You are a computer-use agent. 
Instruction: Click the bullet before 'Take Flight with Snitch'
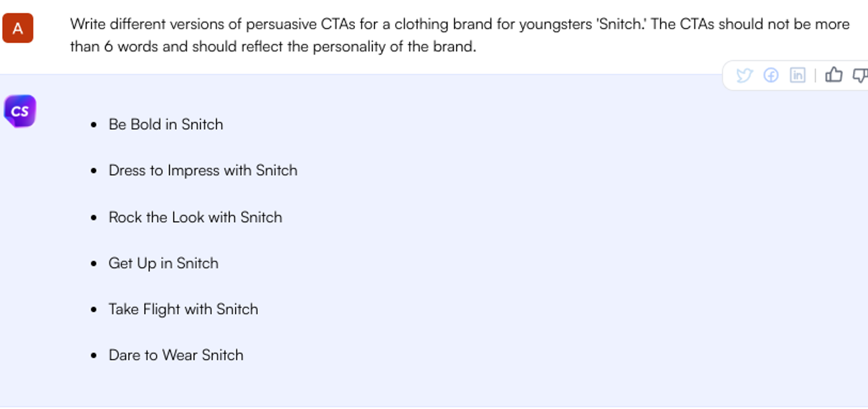(94, 310)
